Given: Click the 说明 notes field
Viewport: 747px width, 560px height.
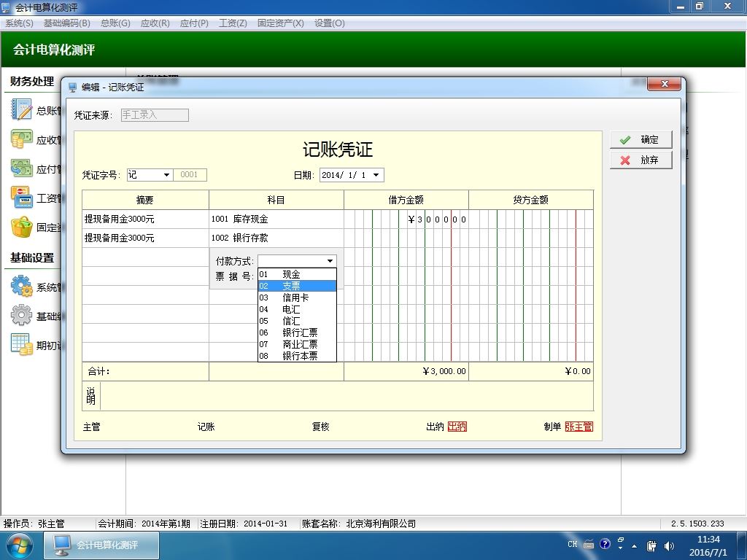Looking at the screenshot, I should (x=347, y=396).
